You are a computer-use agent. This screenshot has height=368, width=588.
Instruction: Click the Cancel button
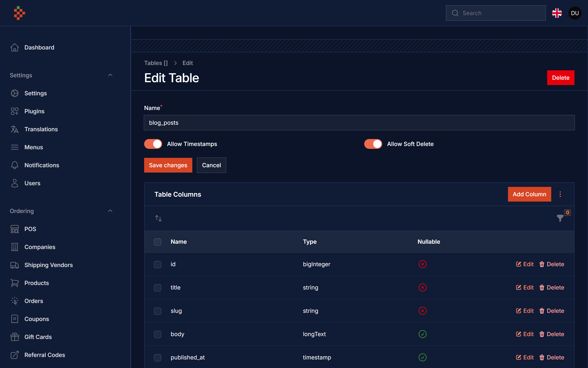click(x=211, y=165)
